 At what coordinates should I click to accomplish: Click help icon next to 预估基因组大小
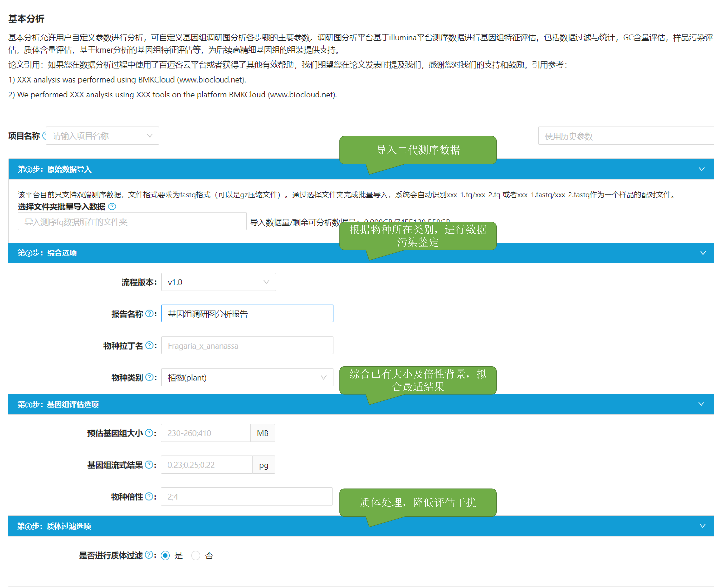[x=149, y=433]
